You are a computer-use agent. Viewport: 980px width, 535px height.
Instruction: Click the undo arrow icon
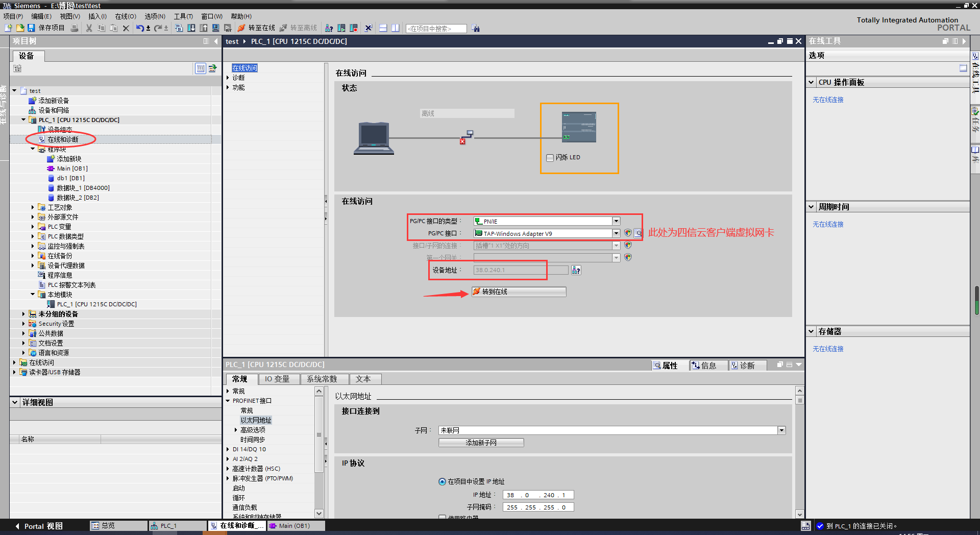coord(139,28)
